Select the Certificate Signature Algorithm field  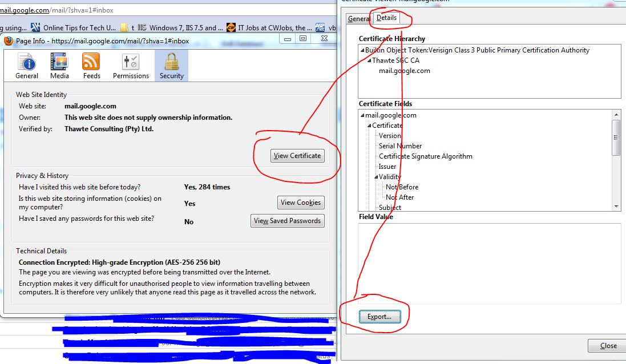[x=426, y=156]
